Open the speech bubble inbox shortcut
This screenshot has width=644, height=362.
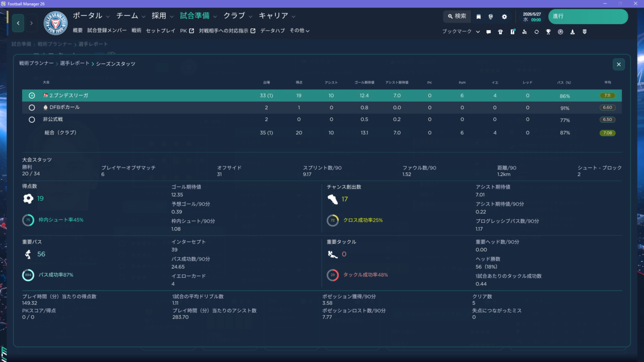pos(488,32)
